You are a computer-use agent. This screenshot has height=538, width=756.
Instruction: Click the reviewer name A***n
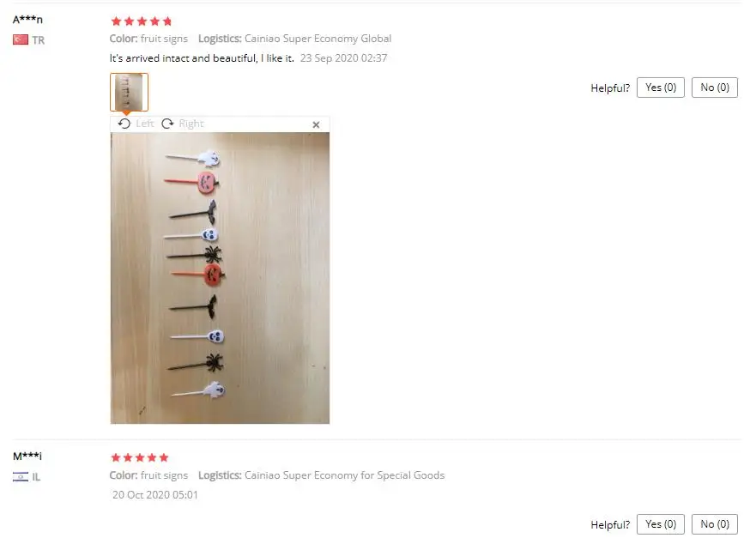27,20
